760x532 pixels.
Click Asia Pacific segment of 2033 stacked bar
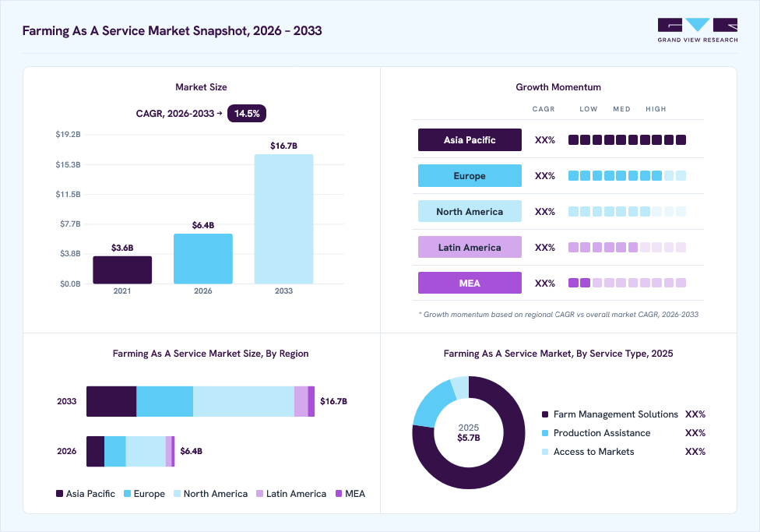pos(111,401)
